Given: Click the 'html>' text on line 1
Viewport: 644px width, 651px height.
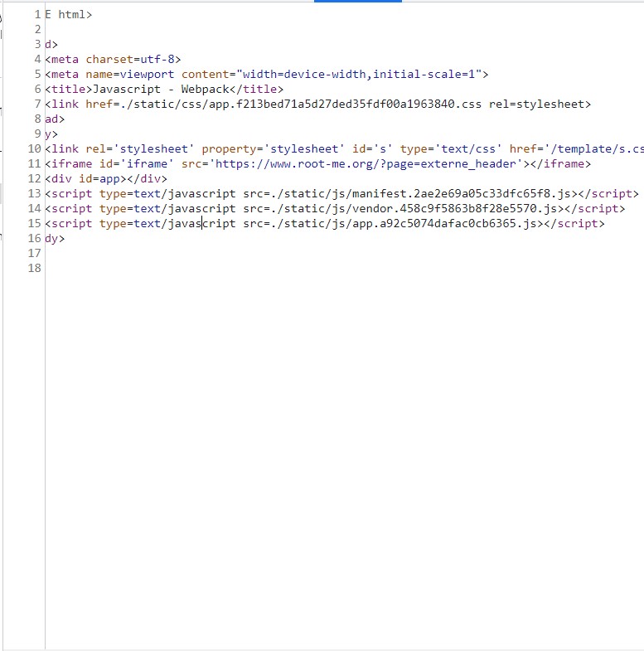Looking at the screenshot, I should pos(75,15).
